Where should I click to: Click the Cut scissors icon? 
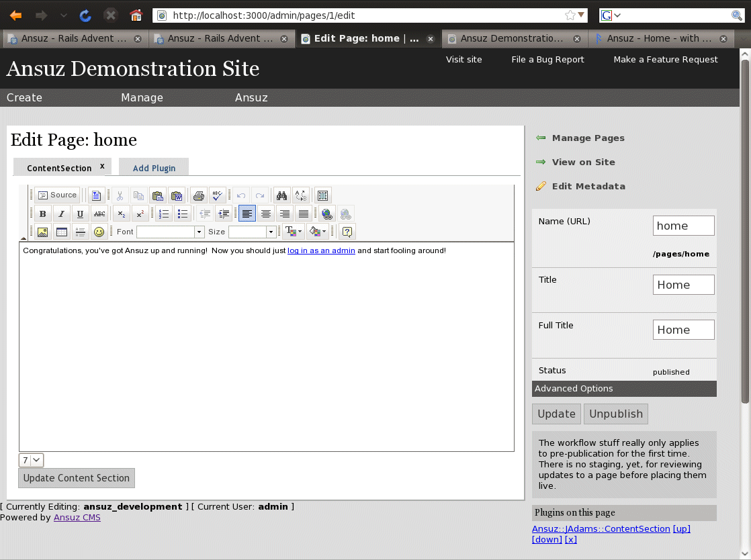point(120,195)
